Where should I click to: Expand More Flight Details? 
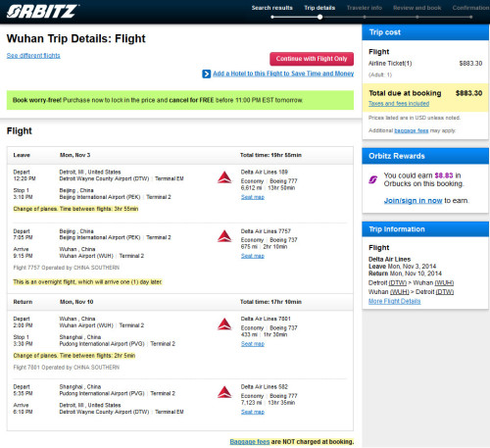[395, 301]
